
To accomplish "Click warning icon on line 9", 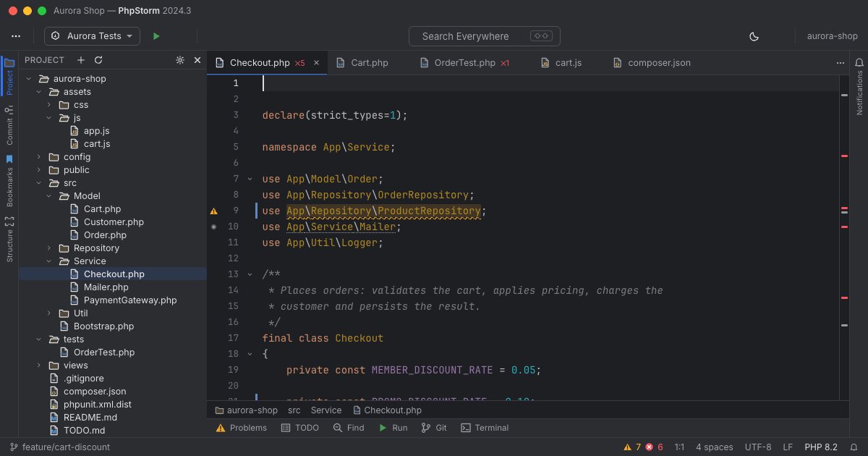I will [213, 211].
